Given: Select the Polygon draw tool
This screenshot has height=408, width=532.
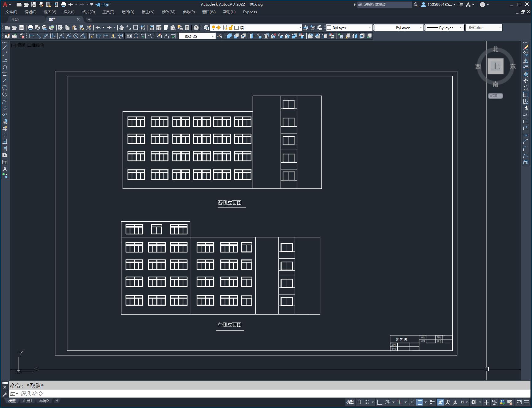Looking at the screenshot, I should click(5, 67).
